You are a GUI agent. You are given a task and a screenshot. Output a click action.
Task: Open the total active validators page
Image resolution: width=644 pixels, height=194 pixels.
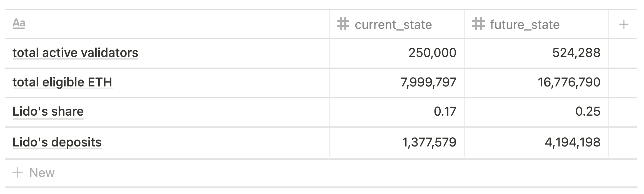[75, 53]
